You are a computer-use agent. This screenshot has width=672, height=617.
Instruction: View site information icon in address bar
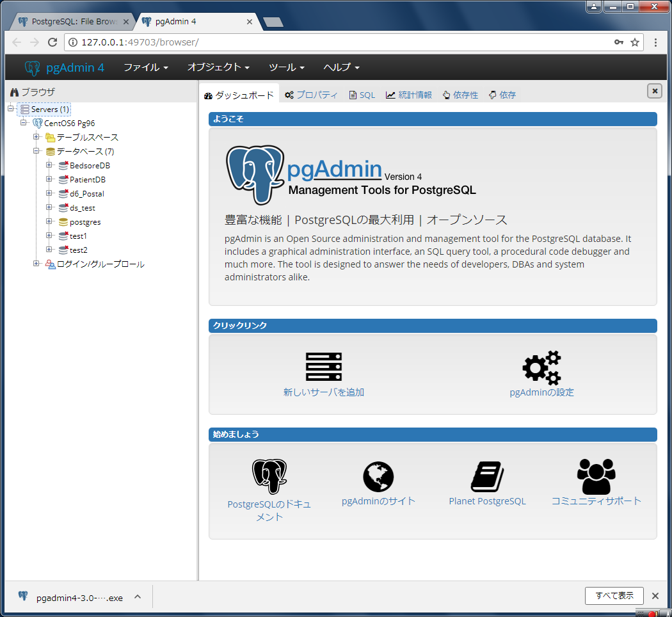(x=73, y=42)
